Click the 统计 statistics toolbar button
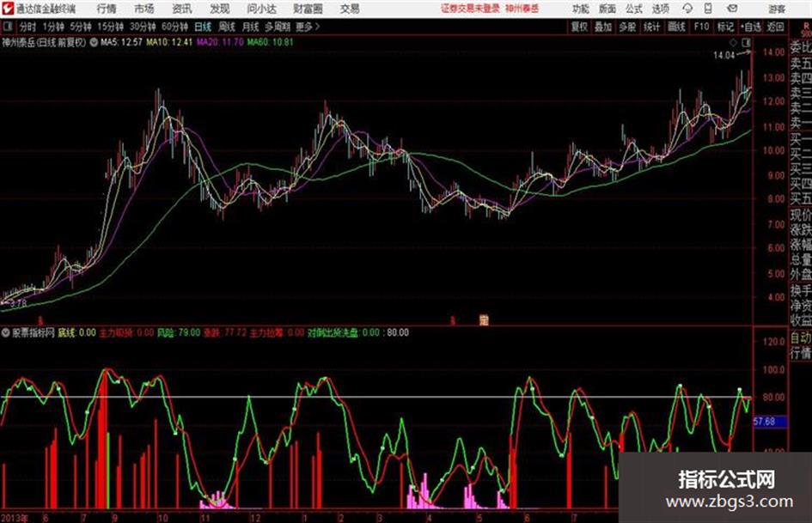812x523 pixels. click(x=651, y=27)
